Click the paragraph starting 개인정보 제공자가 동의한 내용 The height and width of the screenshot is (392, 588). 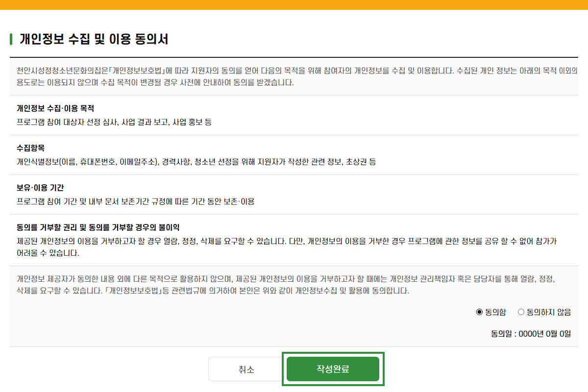click(x=287, y=285)
